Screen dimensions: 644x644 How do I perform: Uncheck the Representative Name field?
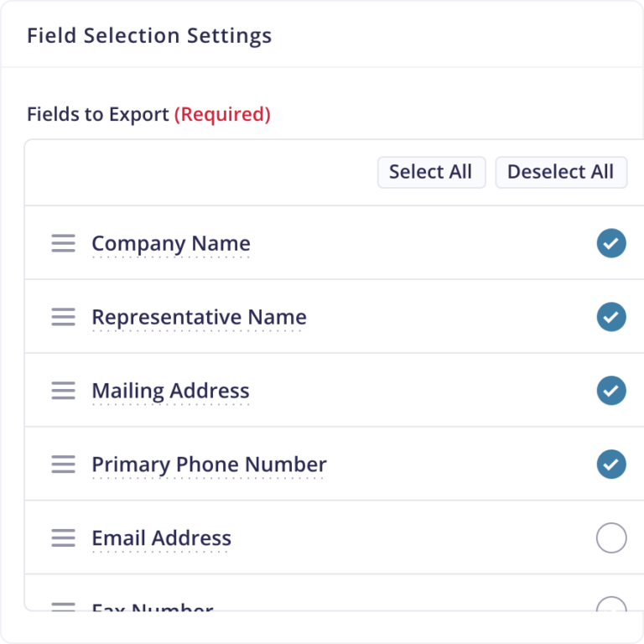coord(611,317)
